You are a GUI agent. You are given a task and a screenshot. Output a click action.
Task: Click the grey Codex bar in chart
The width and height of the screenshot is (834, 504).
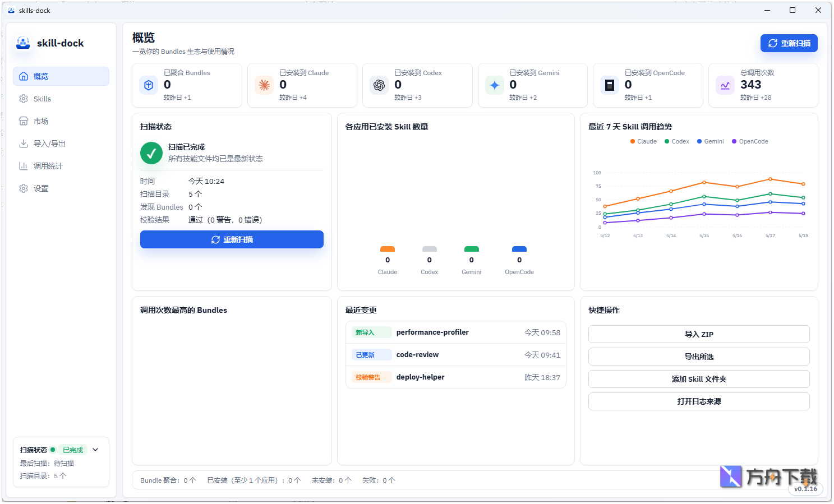430,249
